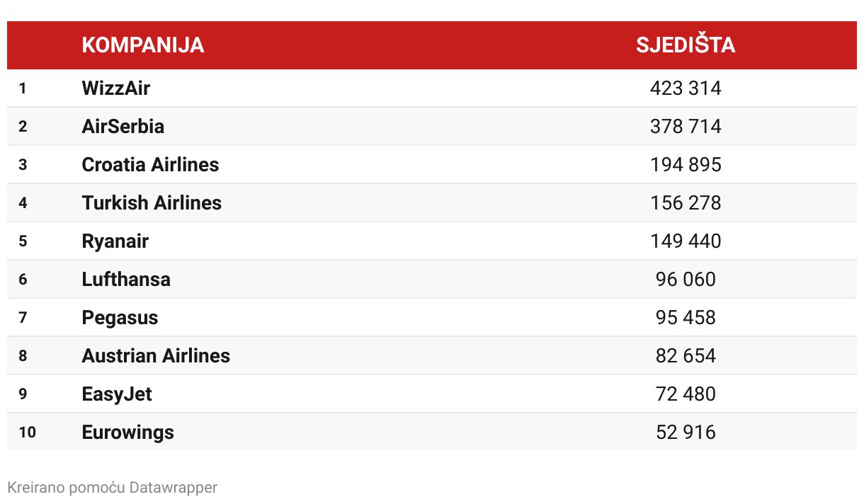Click the Eurowings entry
The height and width of the screenshot is (504, 864).
[128, 433]
